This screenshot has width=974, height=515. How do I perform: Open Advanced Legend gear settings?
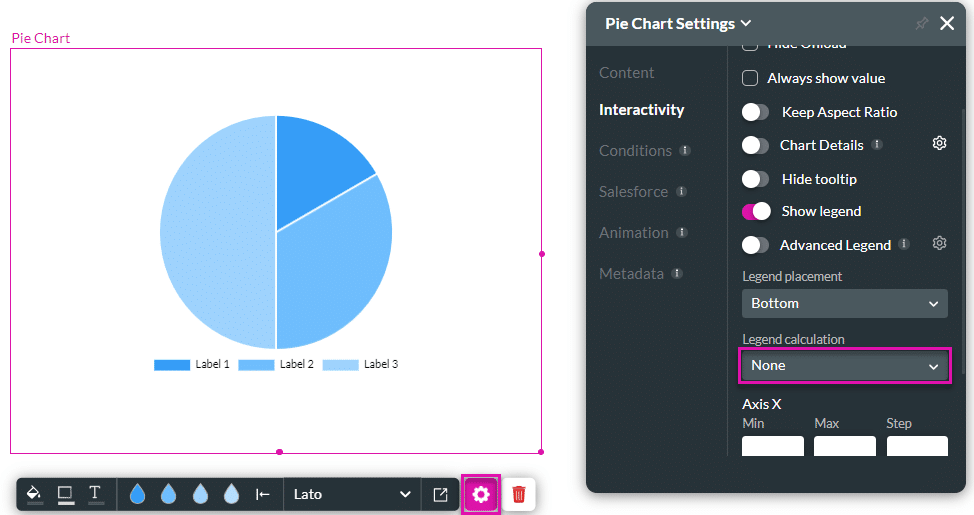click(x=939, y=244)
